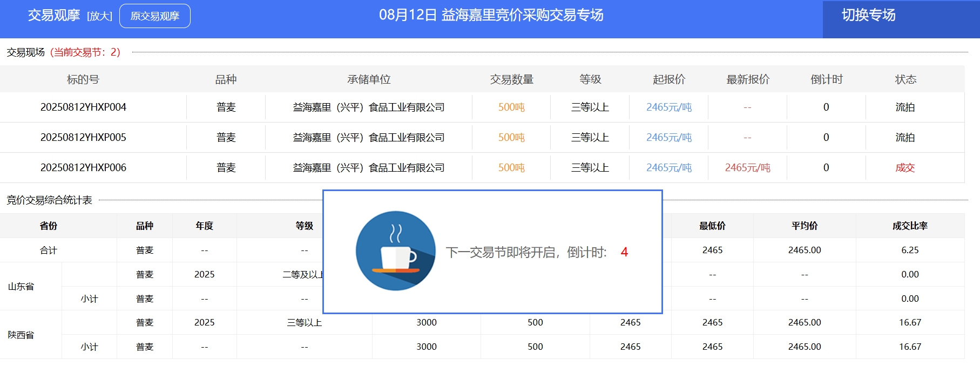
Task: Click the 交易现场 section heading
Action: (x=25, y=52)
